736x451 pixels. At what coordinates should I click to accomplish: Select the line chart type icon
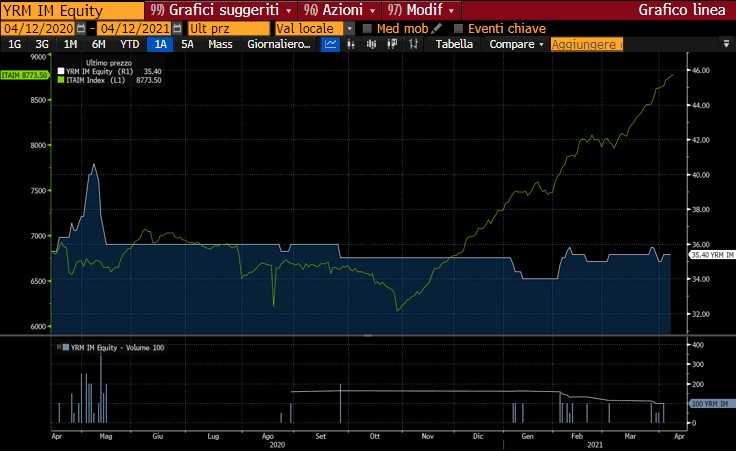330,44
